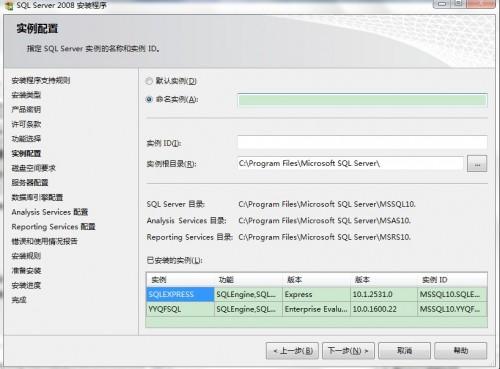Viewport: 500px width, 369px height.
Task: Open the 安装类型 step
Action: pos(26,95)
